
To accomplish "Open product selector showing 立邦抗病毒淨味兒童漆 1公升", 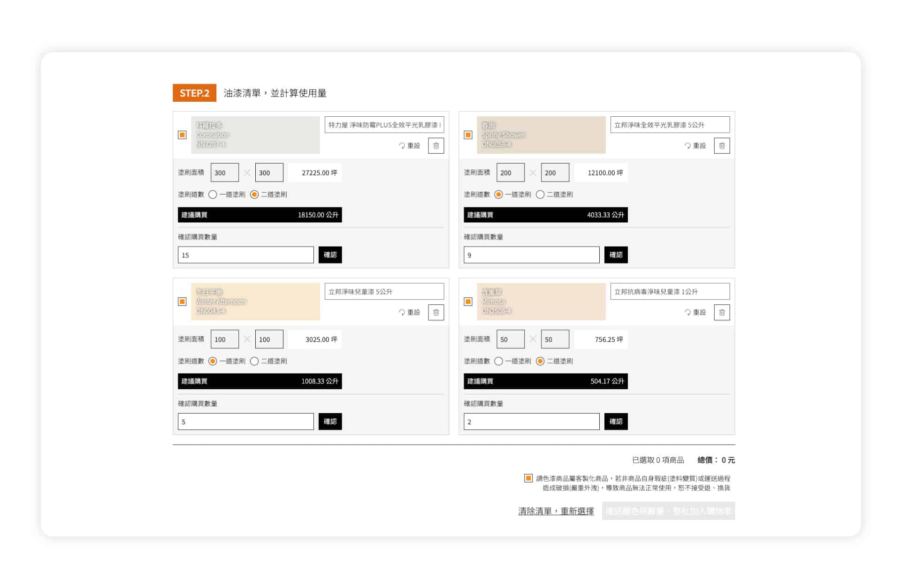I will coord(670,292).
